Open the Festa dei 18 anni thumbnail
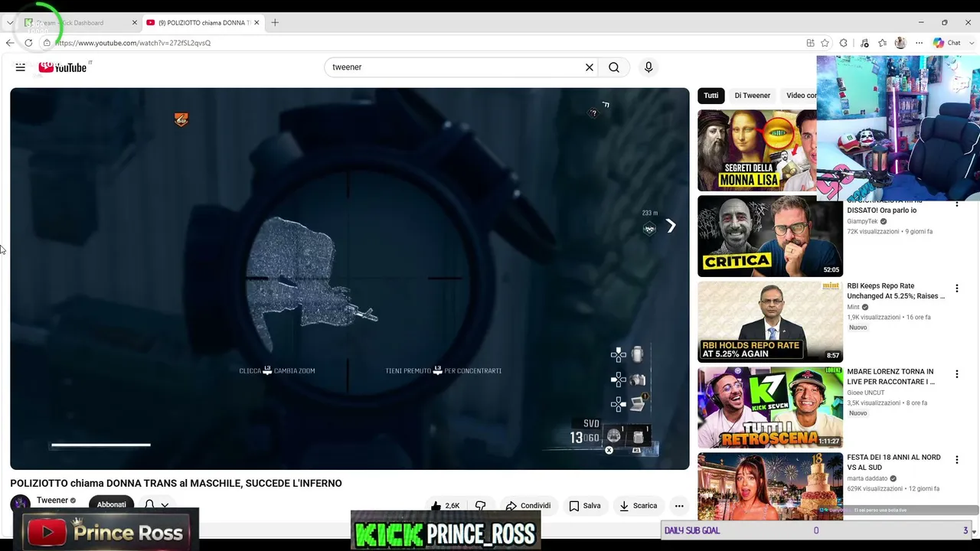 click(x=770, y=486)
